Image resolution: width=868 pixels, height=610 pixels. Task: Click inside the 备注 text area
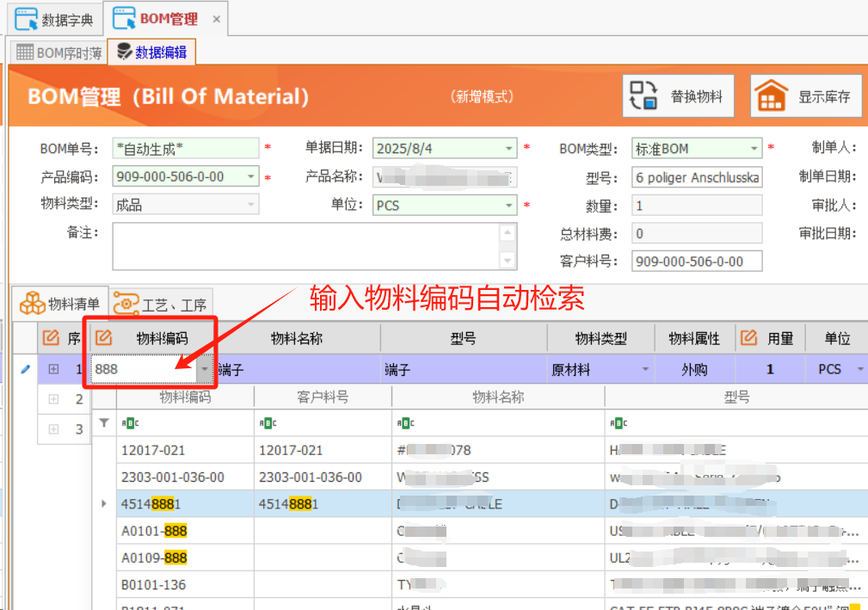pos(305,246)
